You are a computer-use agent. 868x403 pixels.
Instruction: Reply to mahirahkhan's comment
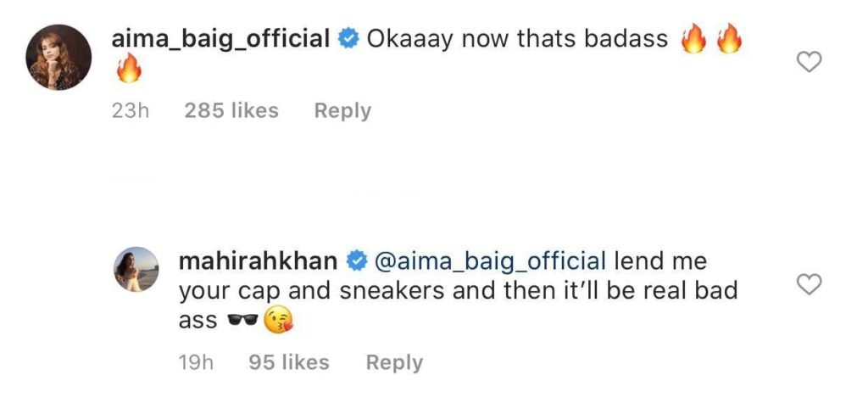(394, 362)
